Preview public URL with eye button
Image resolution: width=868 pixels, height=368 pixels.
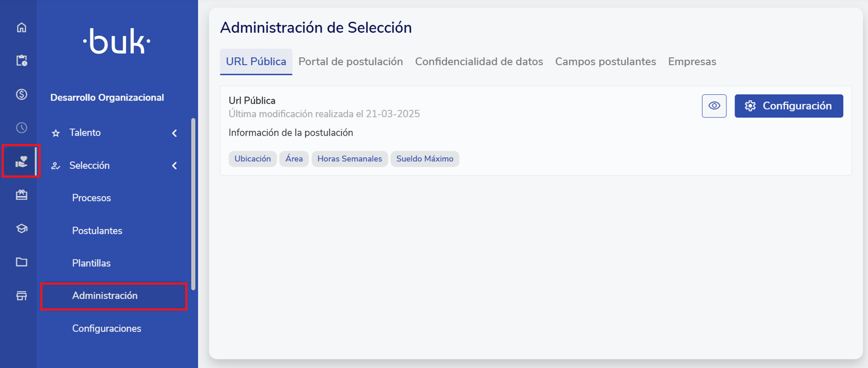pos(714,106)
